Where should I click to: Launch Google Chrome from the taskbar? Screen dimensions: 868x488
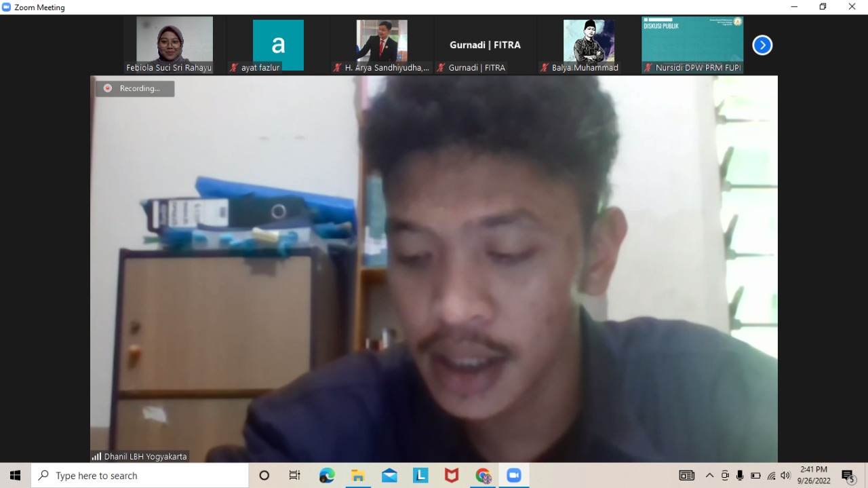pyautogui.click(x=483, y=475)
